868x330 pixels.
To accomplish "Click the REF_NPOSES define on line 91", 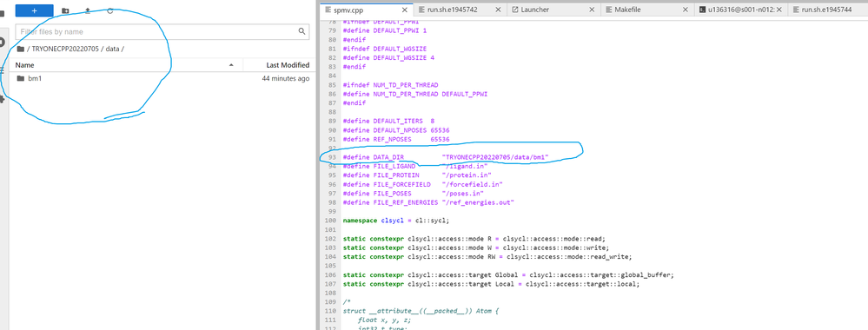I will (x=396, y=139).
